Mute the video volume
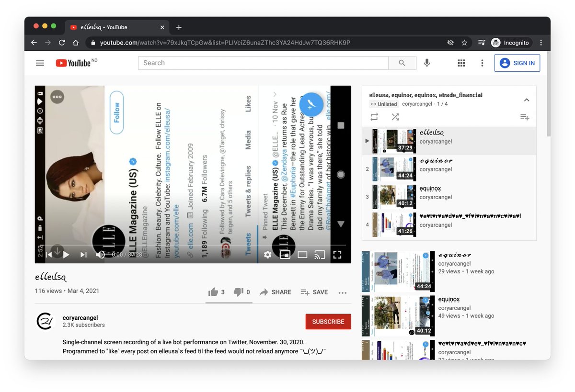Image resolution: width=575 pixels, height=392 pixels. coord(100,255)
